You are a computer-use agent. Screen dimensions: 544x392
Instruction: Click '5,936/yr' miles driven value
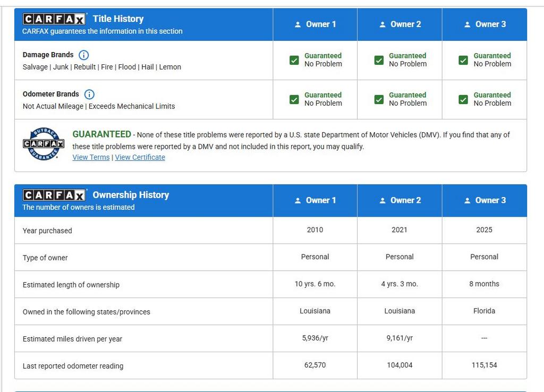pos(315,338)
